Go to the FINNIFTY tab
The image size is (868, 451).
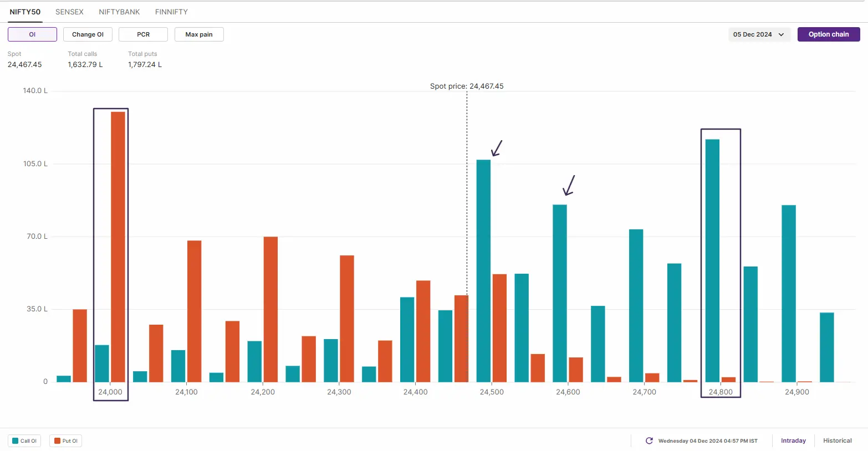click(x=171, y=12)
